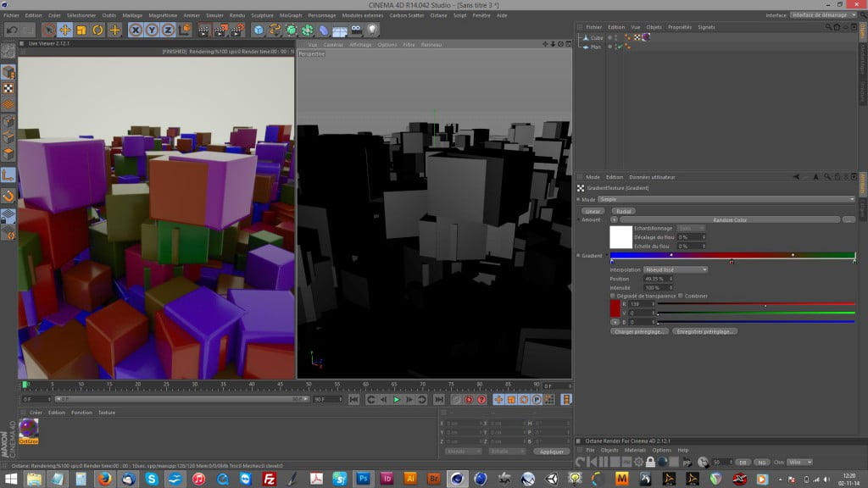
Task: Select the Rotate tool in top toolbar
Action: (x=97, y=30)
